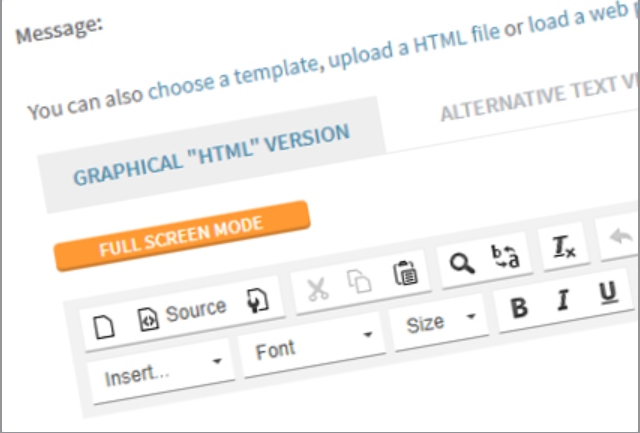
Task: Click the Undo arrow icon
Action: 616,237
